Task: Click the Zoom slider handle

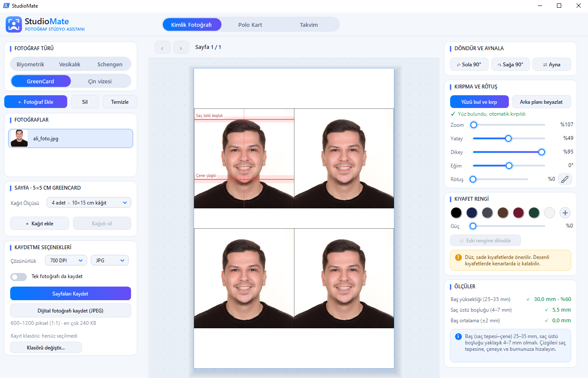Action: (474, 125)
